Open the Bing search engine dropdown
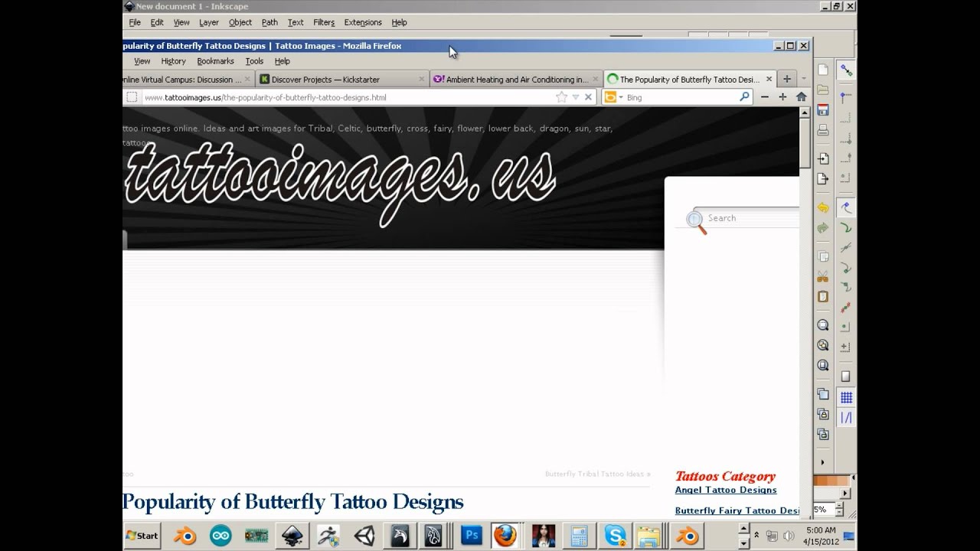 620,97
